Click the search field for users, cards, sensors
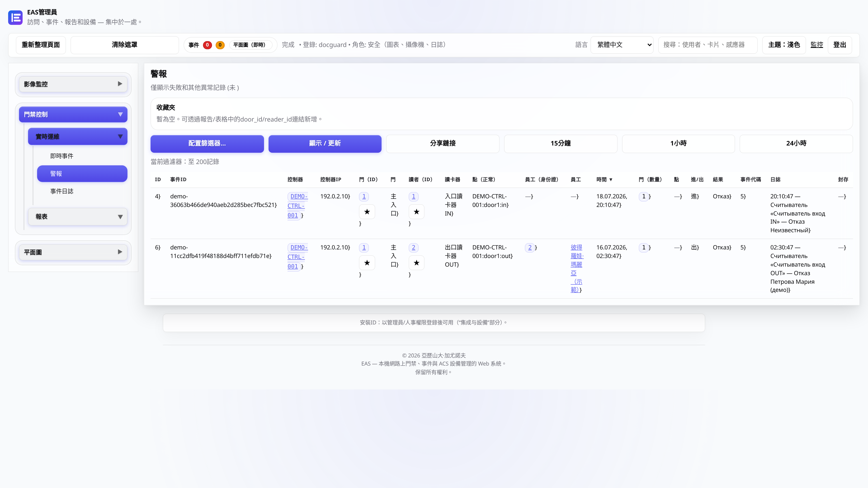Screen dimensions: 868x488 click(x=708, y=45)
